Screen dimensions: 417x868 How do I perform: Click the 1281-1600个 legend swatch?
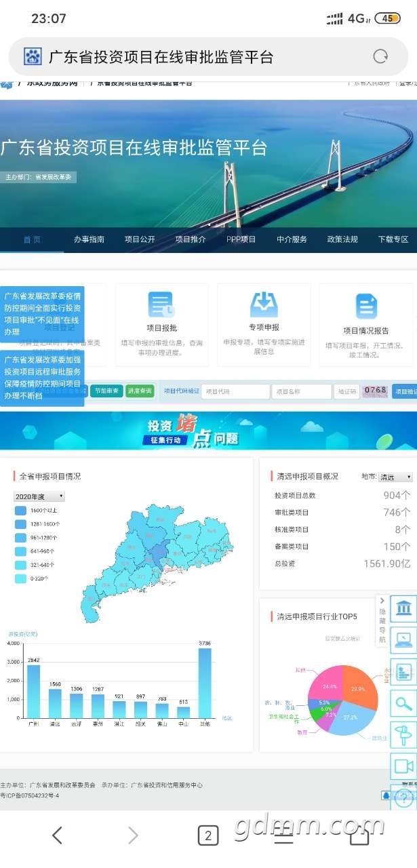coord(20,524)
